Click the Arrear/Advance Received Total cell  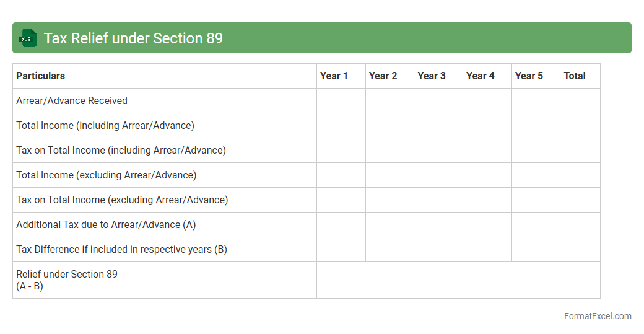point(580,100)
